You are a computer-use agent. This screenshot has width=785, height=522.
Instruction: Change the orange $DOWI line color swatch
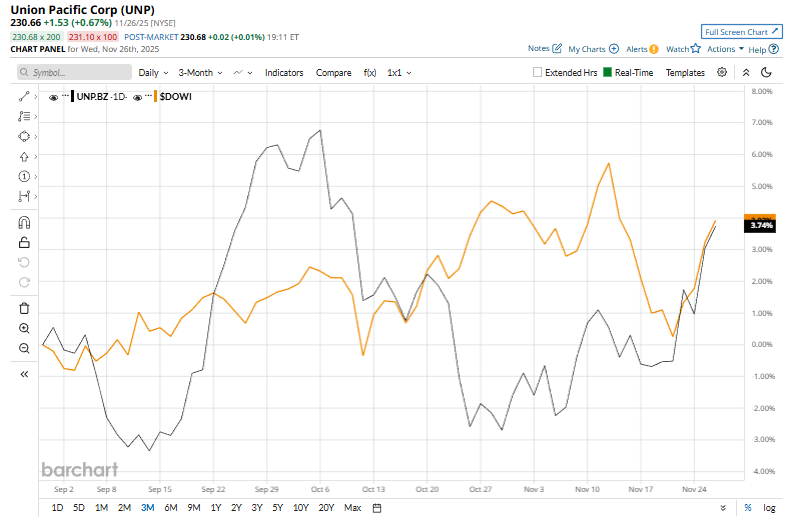(x=156, y=96)
